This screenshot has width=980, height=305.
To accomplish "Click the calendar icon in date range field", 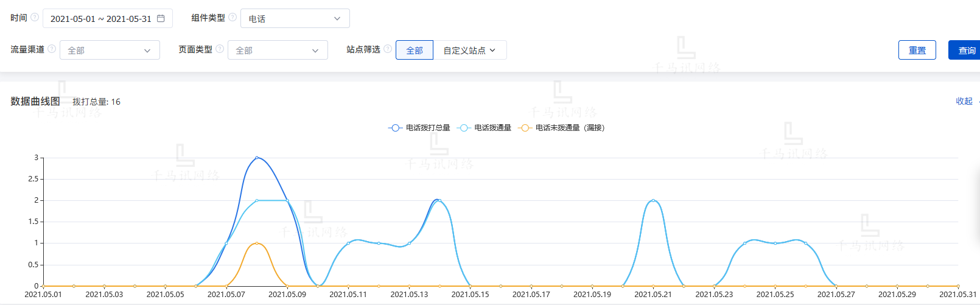I will click(x=161, y=19).
